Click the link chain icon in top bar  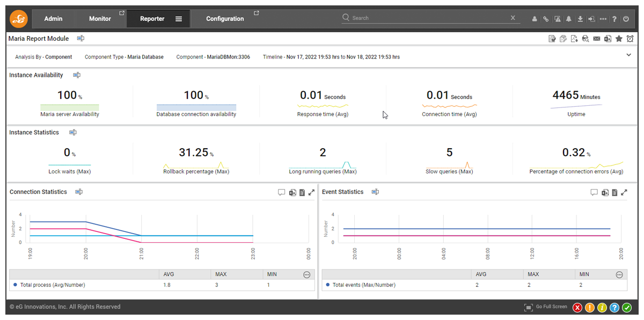(546, 19)
